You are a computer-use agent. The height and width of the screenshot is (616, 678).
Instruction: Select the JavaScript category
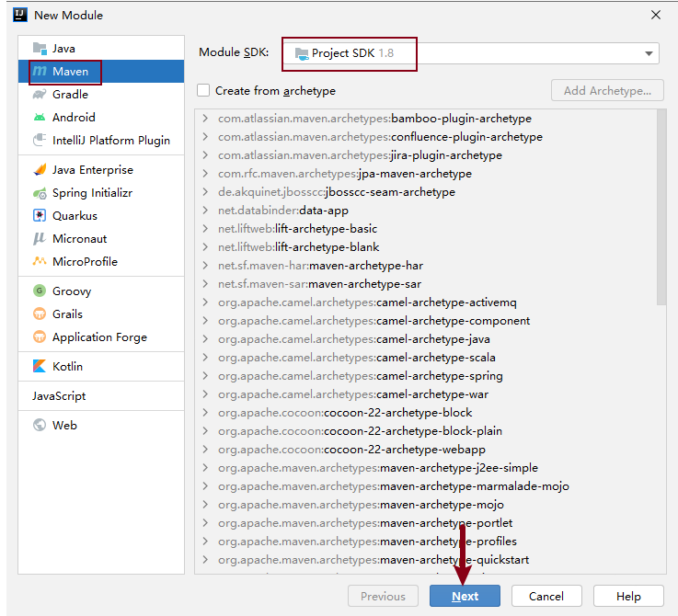coord(101,396)
